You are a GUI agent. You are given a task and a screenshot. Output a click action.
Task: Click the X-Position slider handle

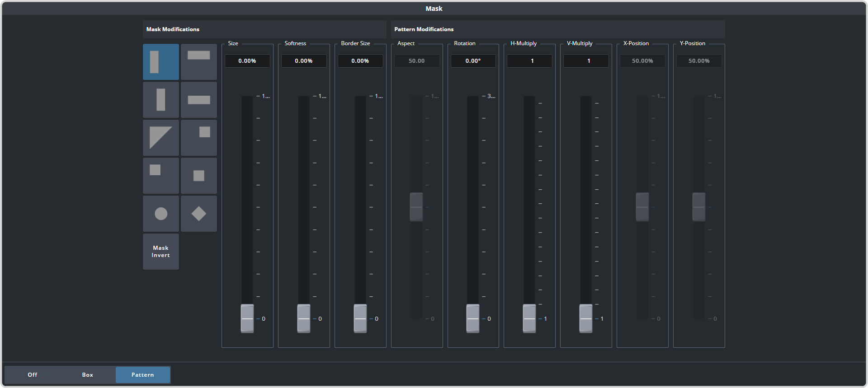[x=642, y=207]
